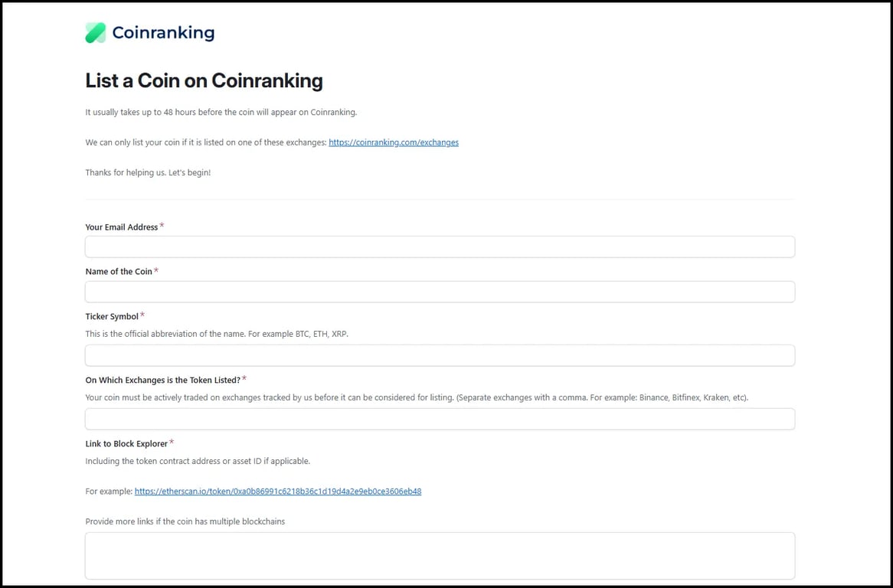This screenshot has height=588, width=893.
Task: Focus the exchanges listed input field
Action: click(x=440, y=419)
